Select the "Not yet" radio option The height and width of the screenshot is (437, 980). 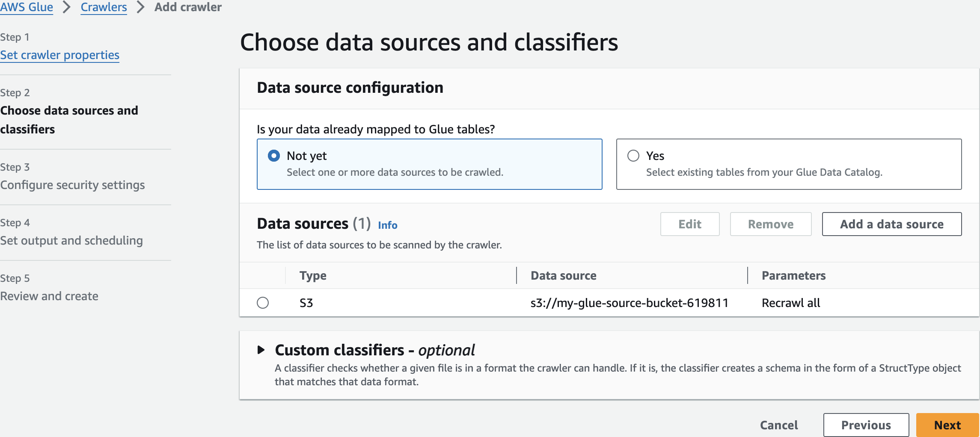274,156
